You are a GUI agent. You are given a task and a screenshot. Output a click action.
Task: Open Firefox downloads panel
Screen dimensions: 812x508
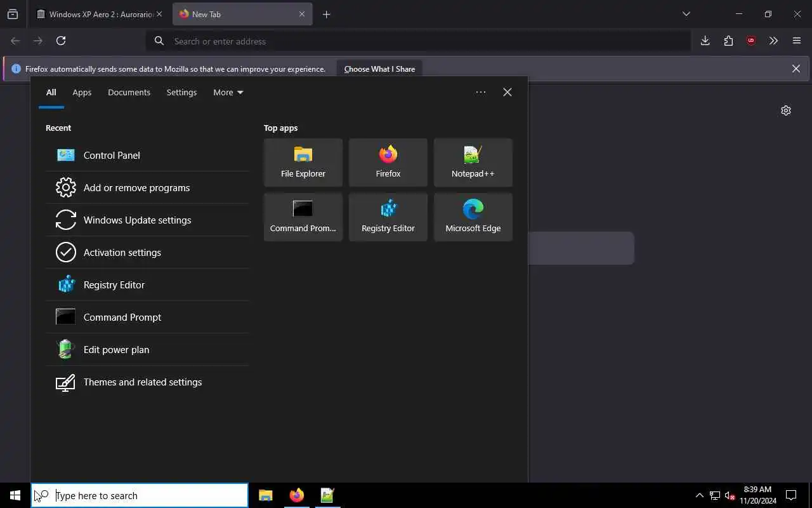tap(705, 41)
